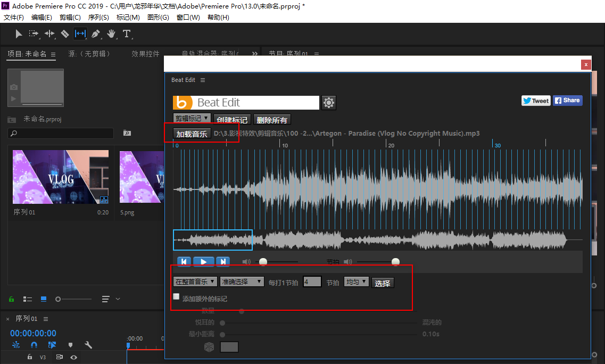Click the 选择 select button
The height and width of the screenshot is (364, 605).
pyautogui.click(x=383, y=283)
